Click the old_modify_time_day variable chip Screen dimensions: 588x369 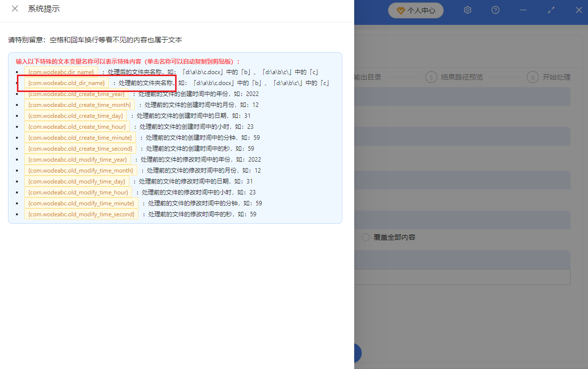pyautogui.click(x=77, y=181)
